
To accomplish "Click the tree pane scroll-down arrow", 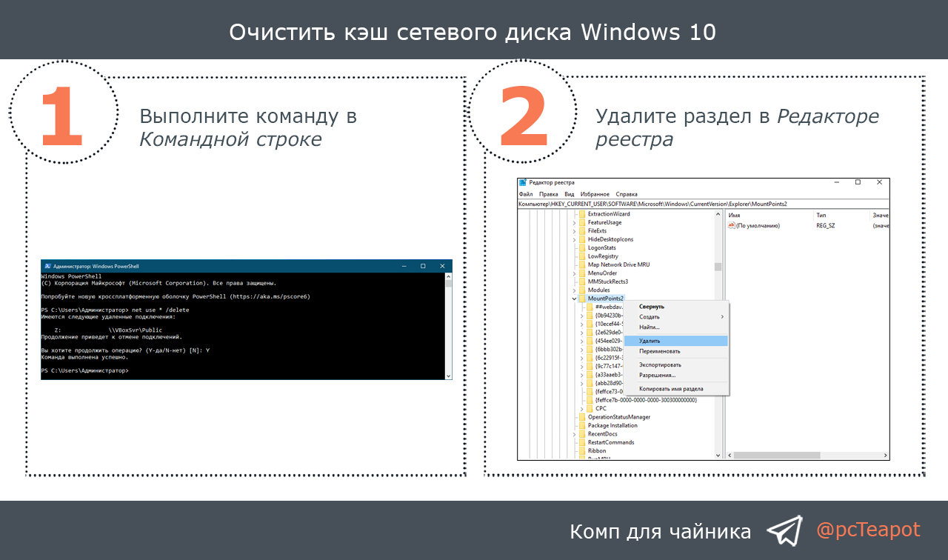I will coord(718,455).
